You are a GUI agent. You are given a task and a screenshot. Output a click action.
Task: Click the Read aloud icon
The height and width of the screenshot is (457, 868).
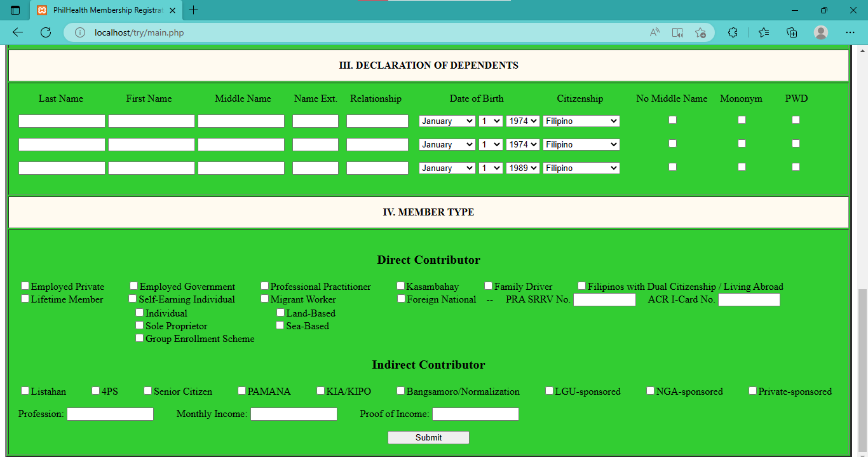pos(654,32)
